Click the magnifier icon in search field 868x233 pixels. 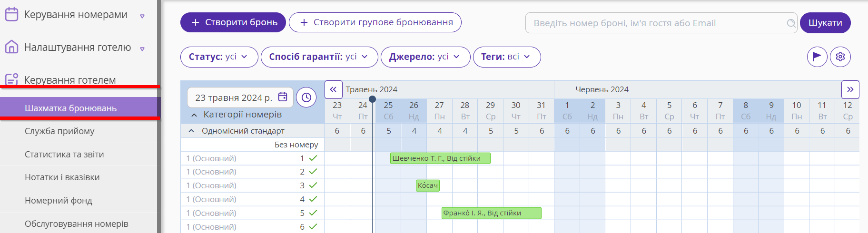(x=791, y=23)
